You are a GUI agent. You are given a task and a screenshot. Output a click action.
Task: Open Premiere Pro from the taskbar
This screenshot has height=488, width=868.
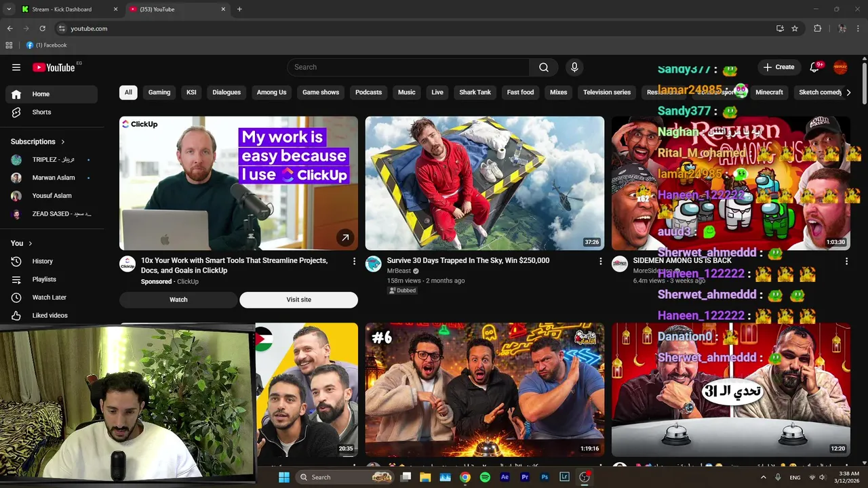[x=525, y=477]
